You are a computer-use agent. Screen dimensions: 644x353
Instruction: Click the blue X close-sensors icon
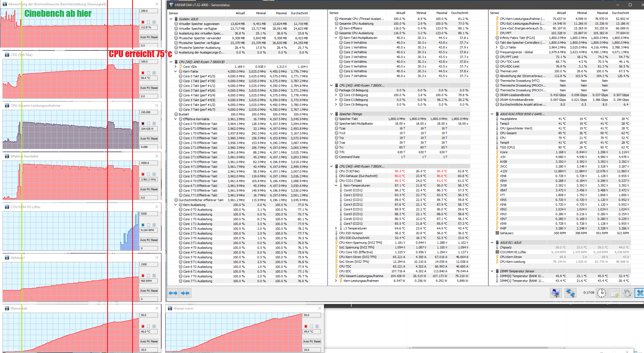click(x=640, y=293)
